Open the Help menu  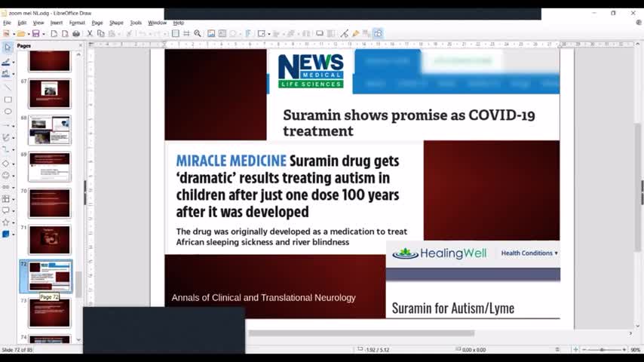(x=178, y=23)
